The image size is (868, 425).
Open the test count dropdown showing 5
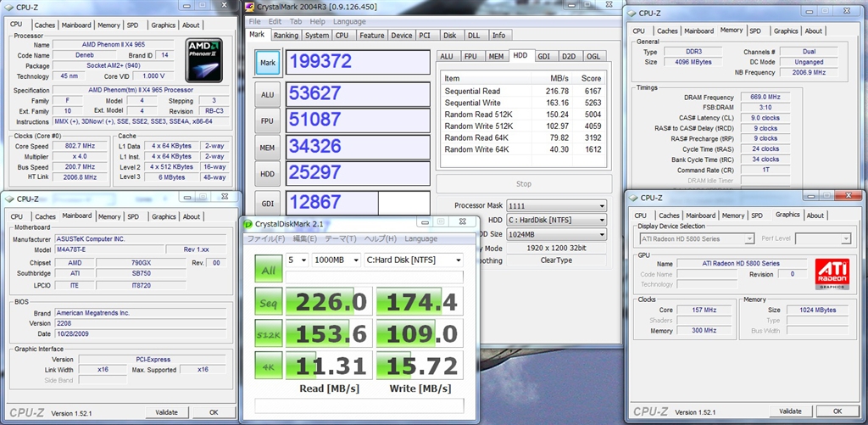point(297,260)
